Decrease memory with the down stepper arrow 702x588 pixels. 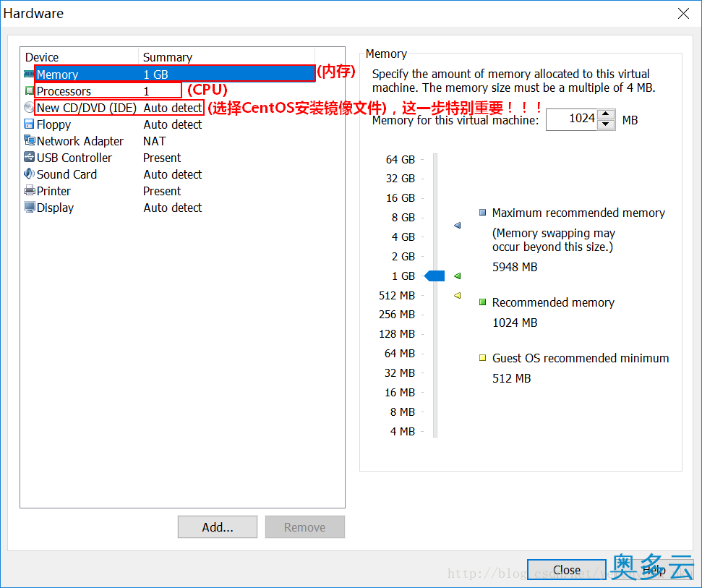[x=606, y=124]
